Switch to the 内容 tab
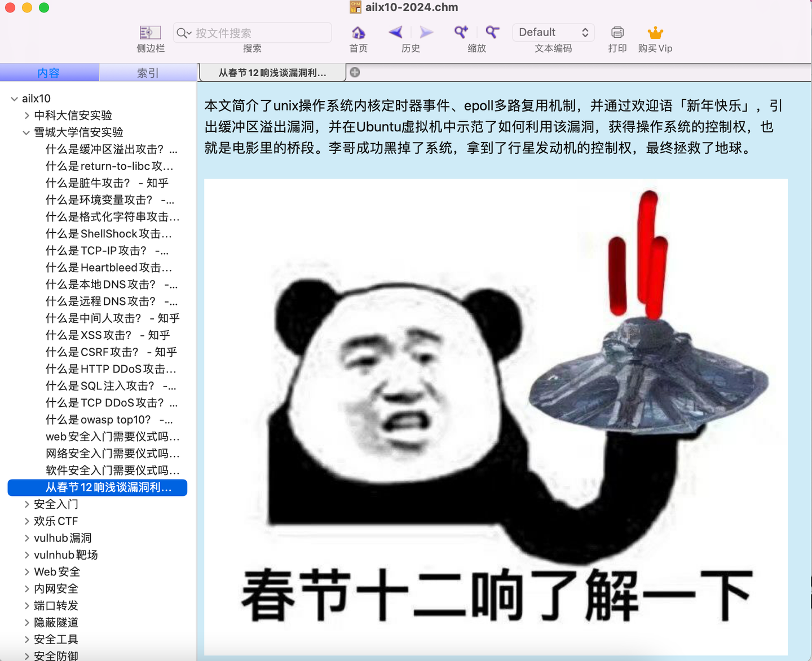This screenshot has height=661, width=812. [50, 72]
